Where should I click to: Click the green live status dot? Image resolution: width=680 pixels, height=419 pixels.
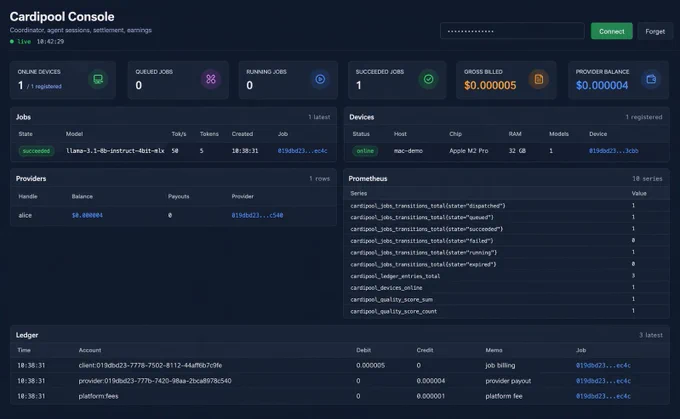click(12, 42)
